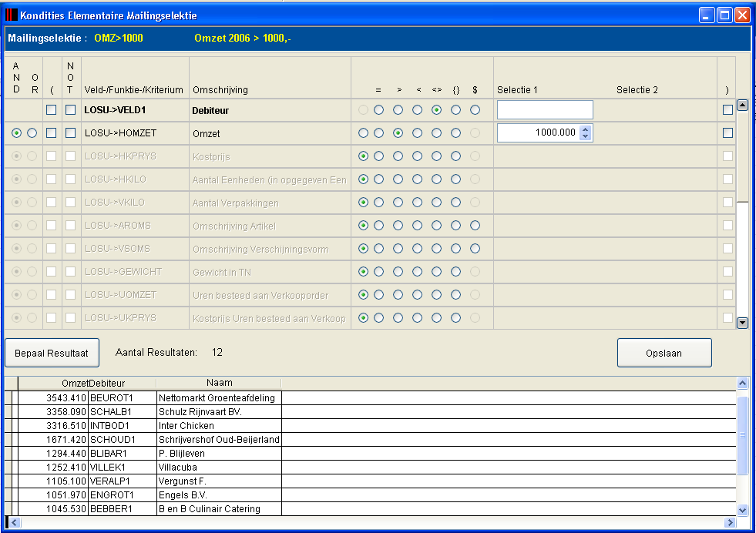Select AND for the LOSU->HOMZET row

pyautogui.click(x=16, y=133)
